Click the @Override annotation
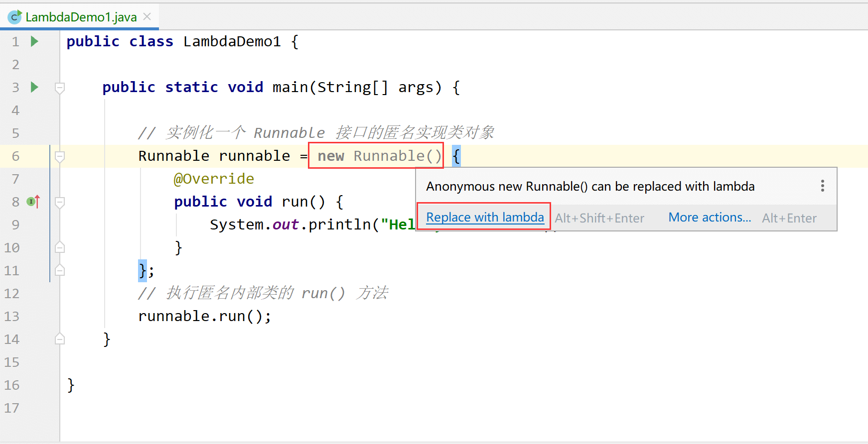This screenshot has width=868, height=444. click(x=214, y=179)
